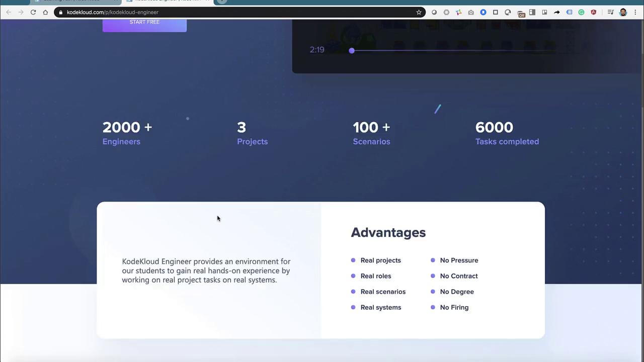Screen dimensions: 644x362
Task: Click the black arrow extension icon
Action: click(x=557, y=12)
